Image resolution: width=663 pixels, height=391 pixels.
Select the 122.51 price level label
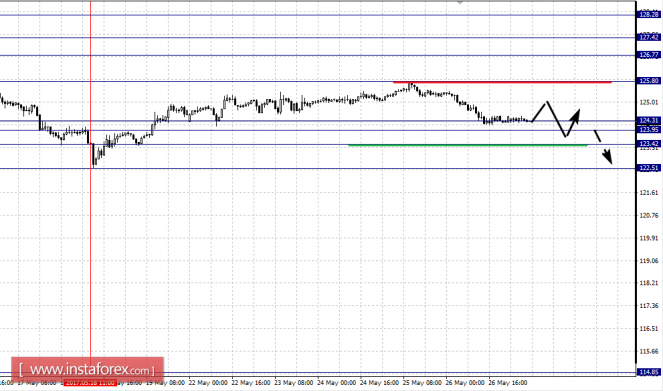[x=649, y=168]
